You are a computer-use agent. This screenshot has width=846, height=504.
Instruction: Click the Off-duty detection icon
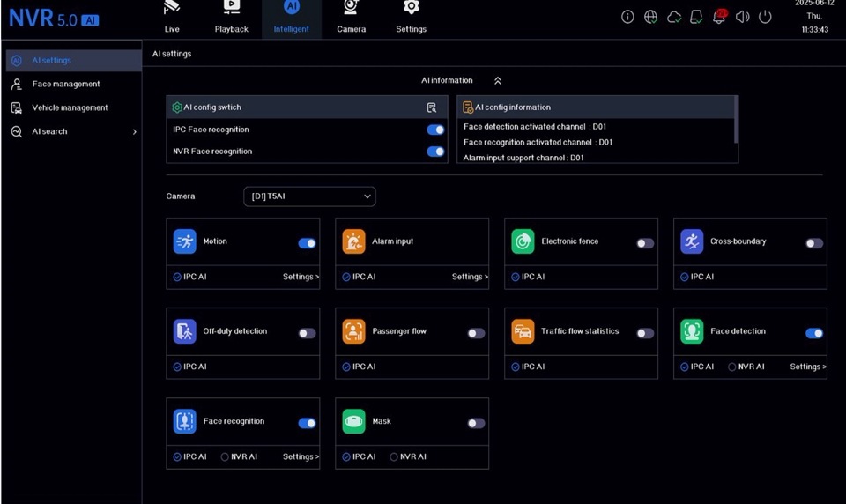coord(184,331)
